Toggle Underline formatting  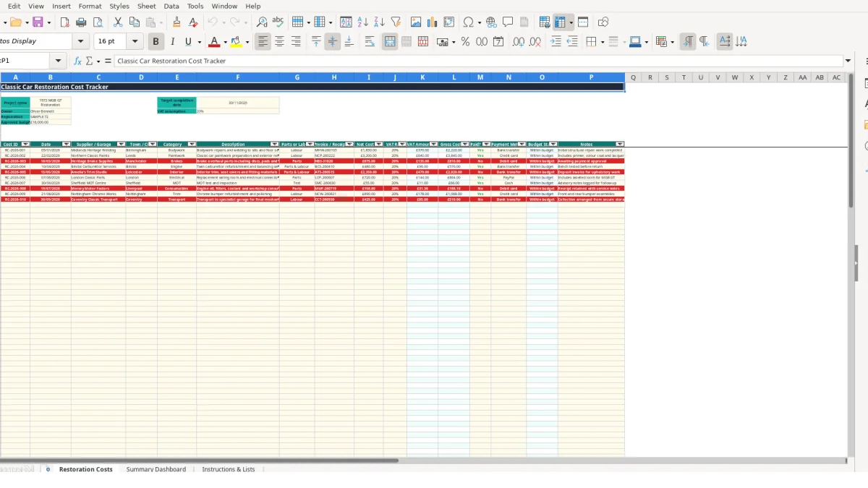(x=189, y=42)
